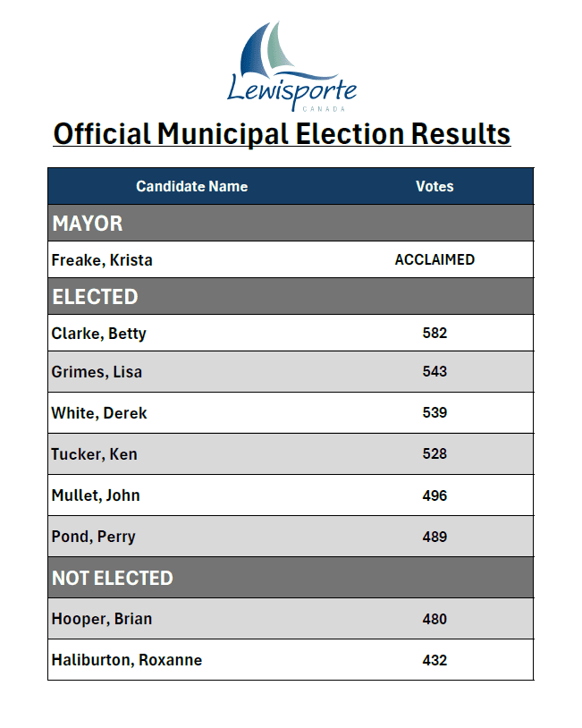
Task: Select the Mullet, John candidate cell
Action: [96, 495]
